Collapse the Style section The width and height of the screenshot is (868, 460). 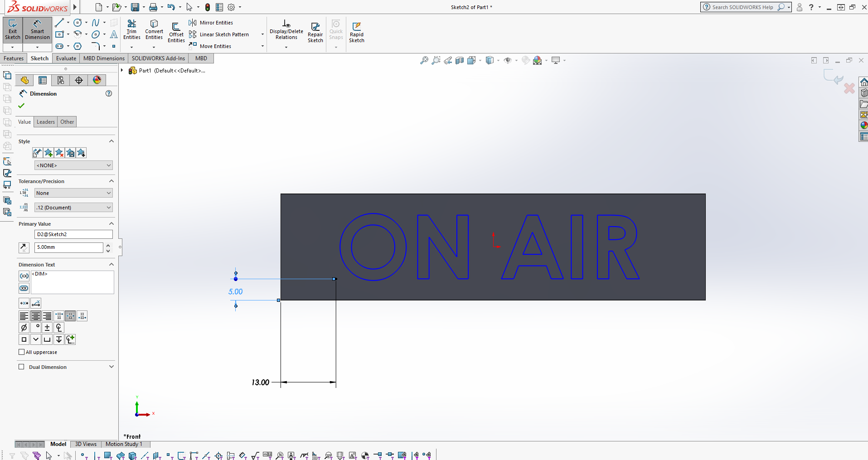(111, 141)
